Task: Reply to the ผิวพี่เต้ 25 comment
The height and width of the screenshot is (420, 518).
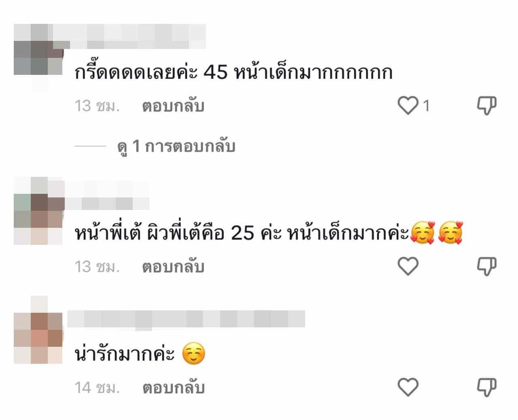Action: click(173, 266)
